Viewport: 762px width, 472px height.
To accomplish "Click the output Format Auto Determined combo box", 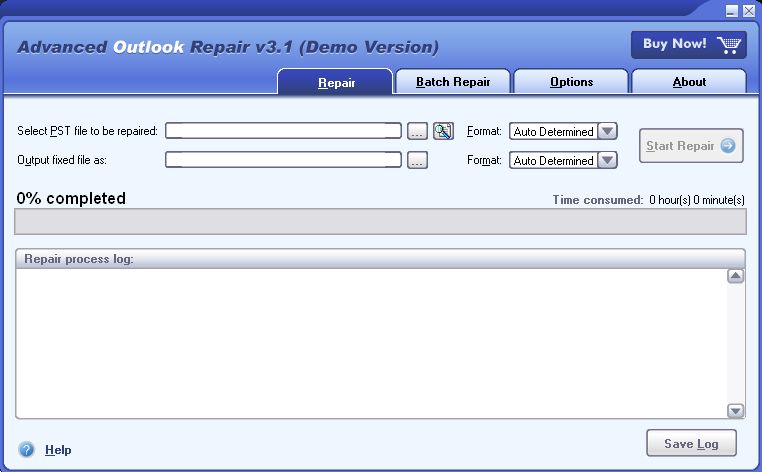I will point(563,160).
